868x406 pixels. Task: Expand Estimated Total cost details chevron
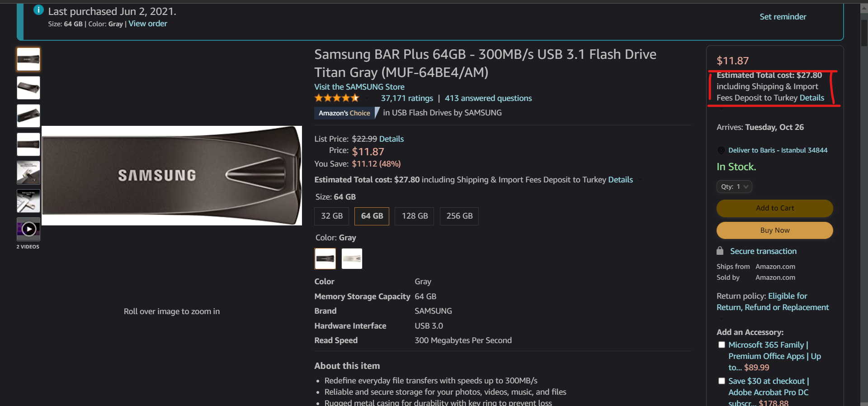(640, 180)
